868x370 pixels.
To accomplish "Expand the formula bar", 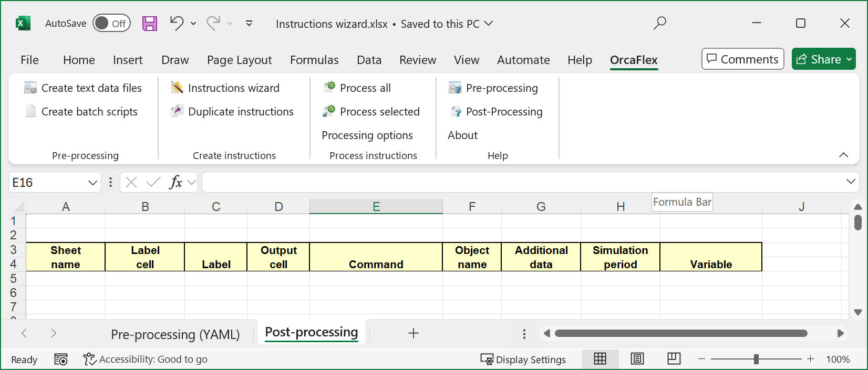I will [x=851, y=182].
